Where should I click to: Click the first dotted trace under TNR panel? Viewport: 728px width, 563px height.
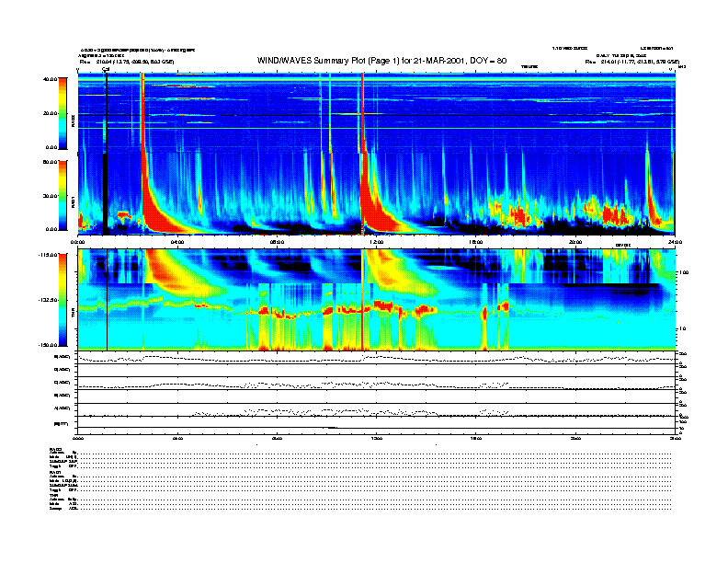point(376,358)
